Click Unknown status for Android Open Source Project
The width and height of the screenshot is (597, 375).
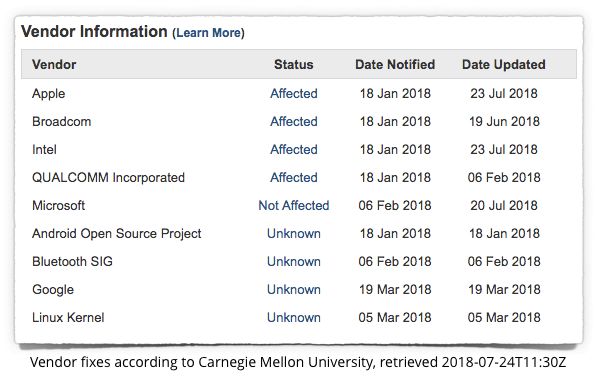(x=294, y=233)
